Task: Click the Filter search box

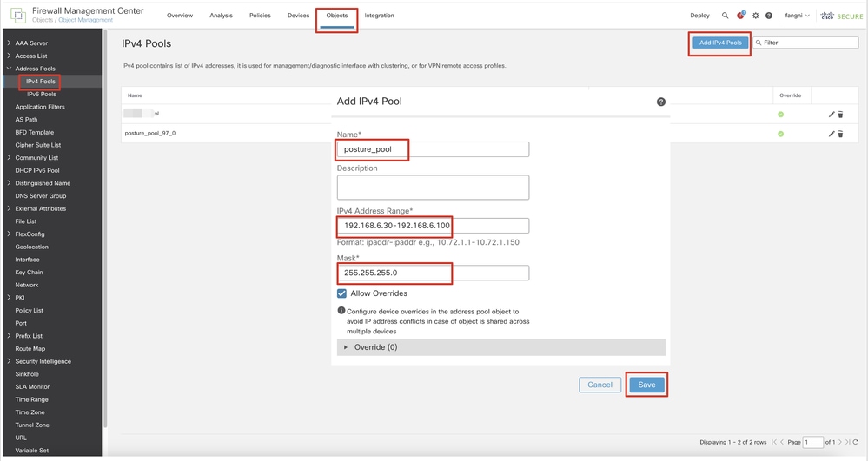Action: pos(805,43)
